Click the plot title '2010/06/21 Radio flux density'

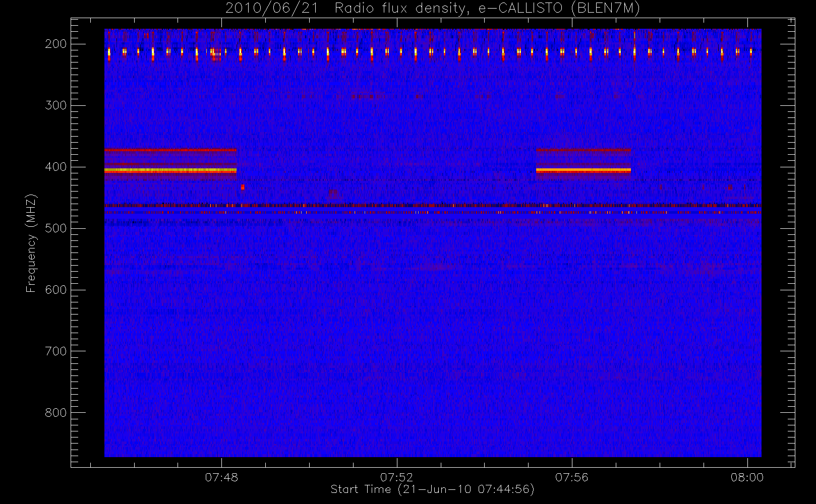[x=432, y=9]
